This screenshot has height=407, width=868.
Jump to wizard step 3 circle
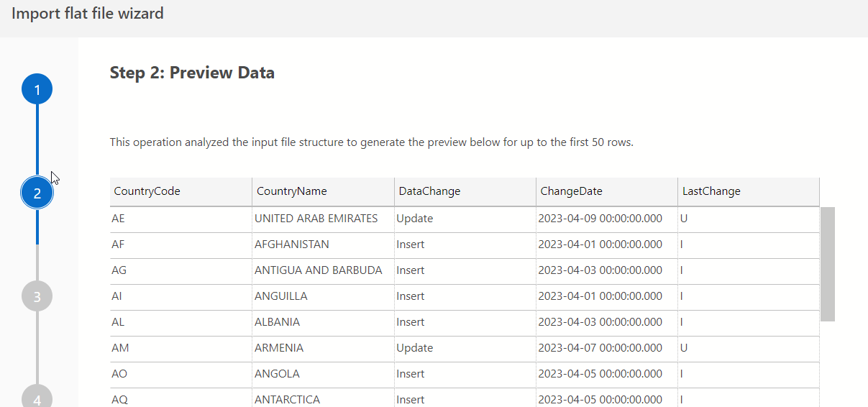[x=37, y=296]
